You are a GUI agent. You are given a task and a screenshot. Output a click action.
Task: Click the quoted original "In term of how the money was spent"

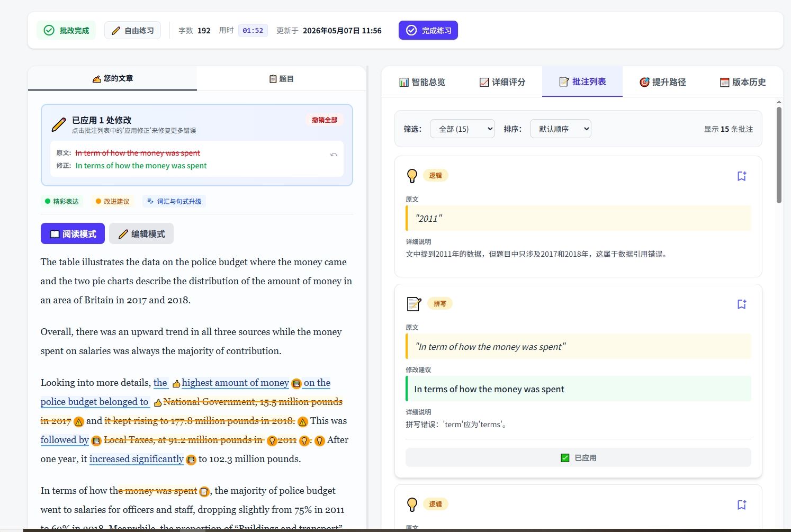(491, 347)
